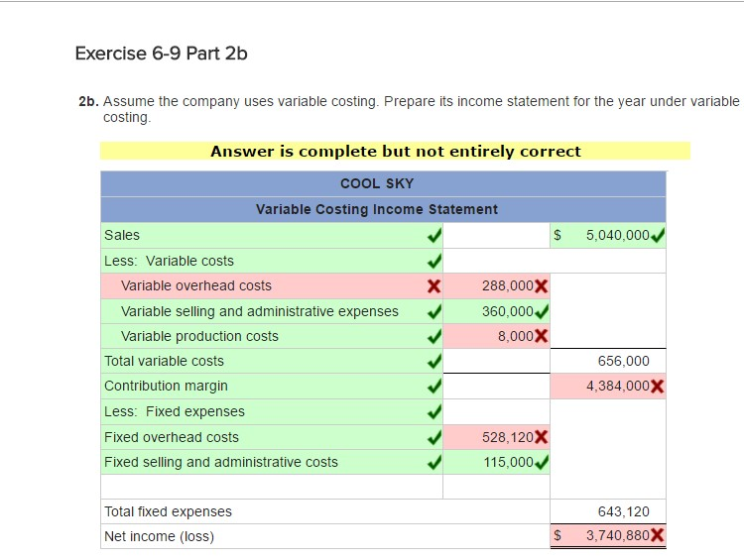Click the Variable overhead costs row label
Image resolution: width=744 pixels, height=560 pixels.
pos(196,285)
